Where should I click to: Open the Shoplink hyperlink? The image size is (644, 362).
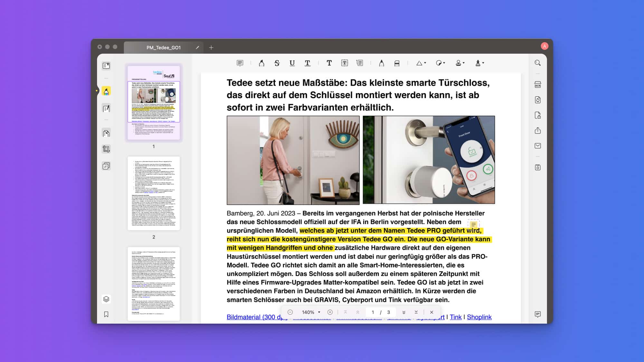point(479,317)
